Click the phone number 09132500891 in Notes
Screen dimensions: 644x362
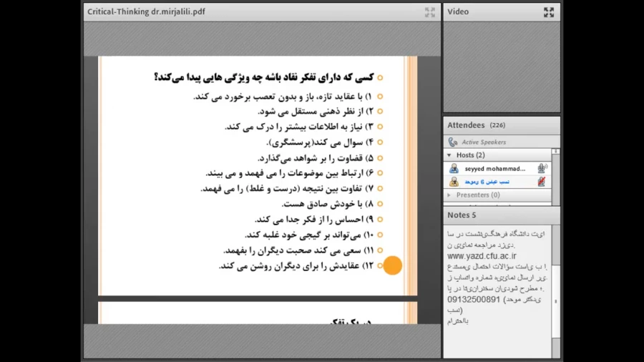(x=474, y=299)
